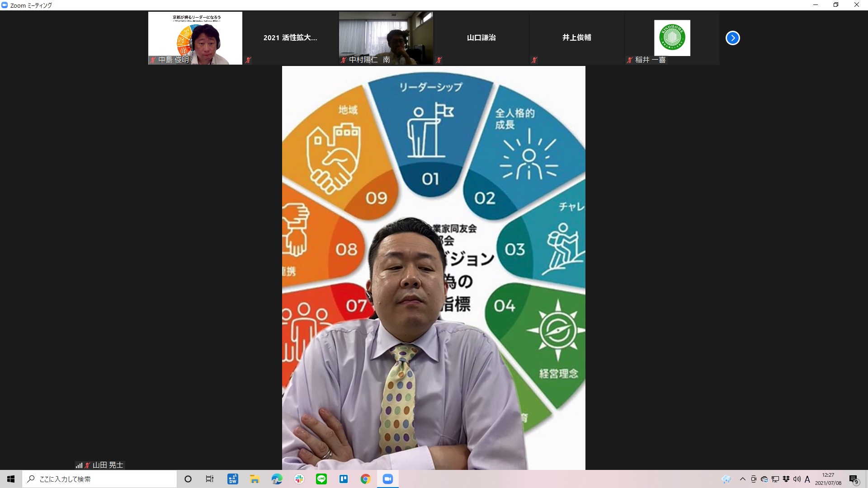Expand hidden system tray icons
The width and height of the screenshot is (868, 488).
click(742, 479)
